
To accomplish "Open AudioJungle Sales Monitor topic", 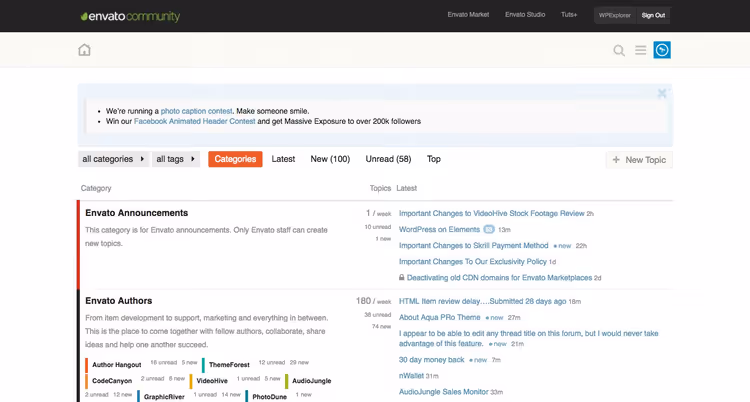I will pyautogui.click(x=443, y=392).
